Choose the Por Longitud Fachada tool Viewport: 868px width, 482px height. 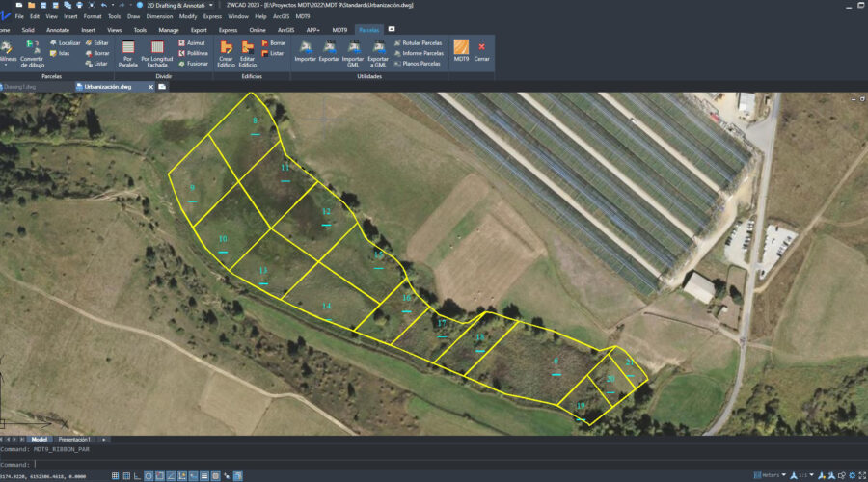pos(157,54)
